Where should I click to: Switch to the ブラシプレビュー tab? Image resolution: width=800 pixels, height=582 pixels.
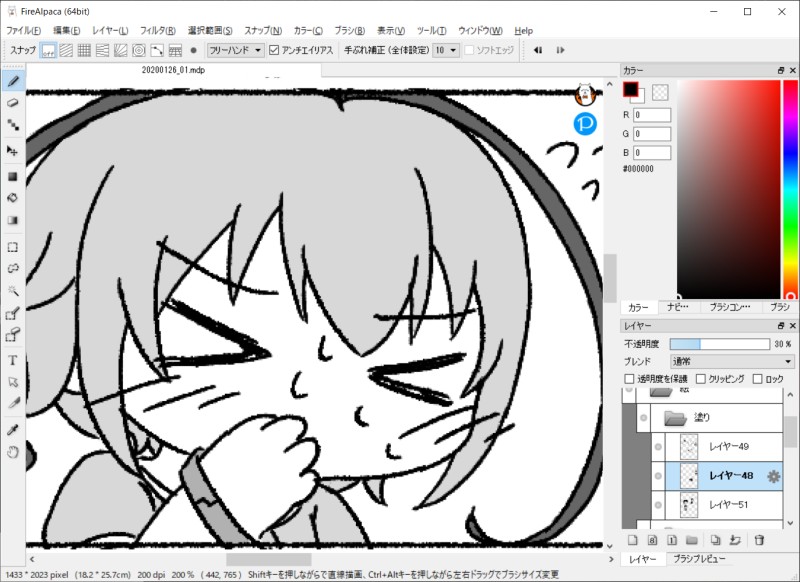coord(698,559)
